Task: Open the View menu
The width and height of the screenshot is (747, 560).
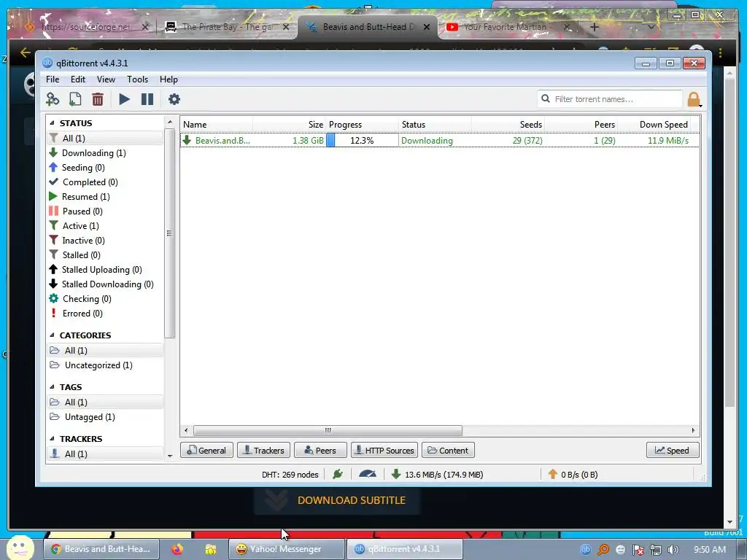Action: (x=107, y=79)
